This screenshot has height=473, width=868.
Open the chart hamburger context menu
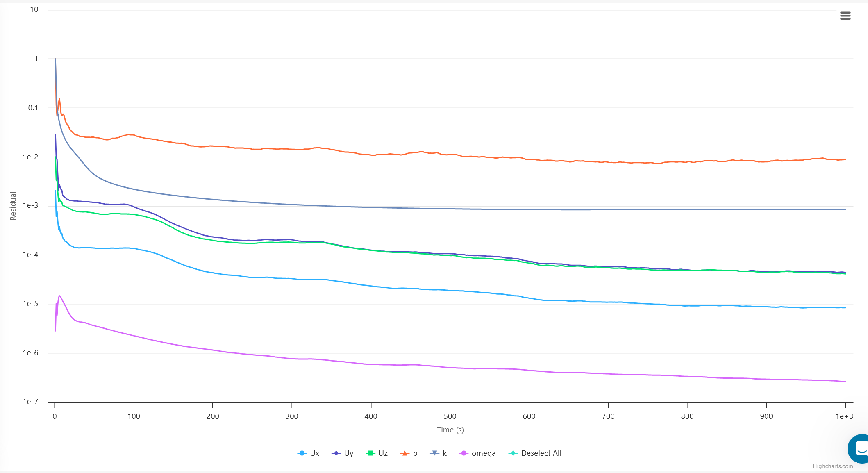[845, 16]
